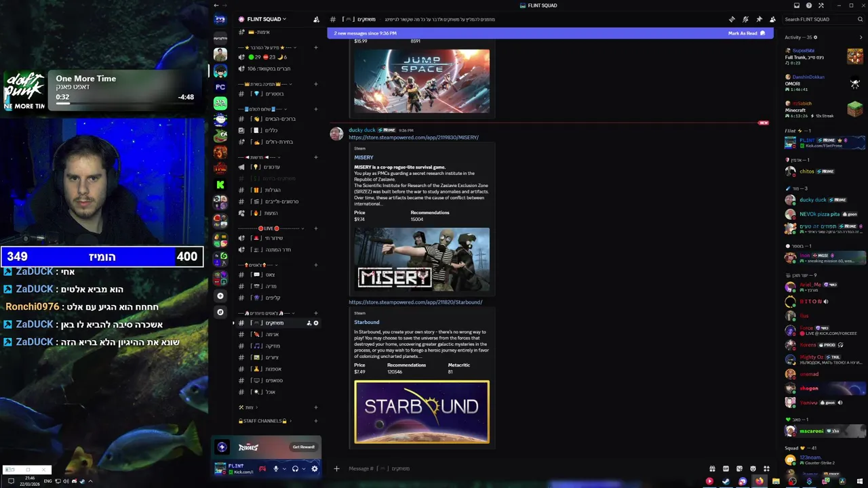868x488 pixels.
Task: Open the Starbound game thumbnail
Action: 422,412
